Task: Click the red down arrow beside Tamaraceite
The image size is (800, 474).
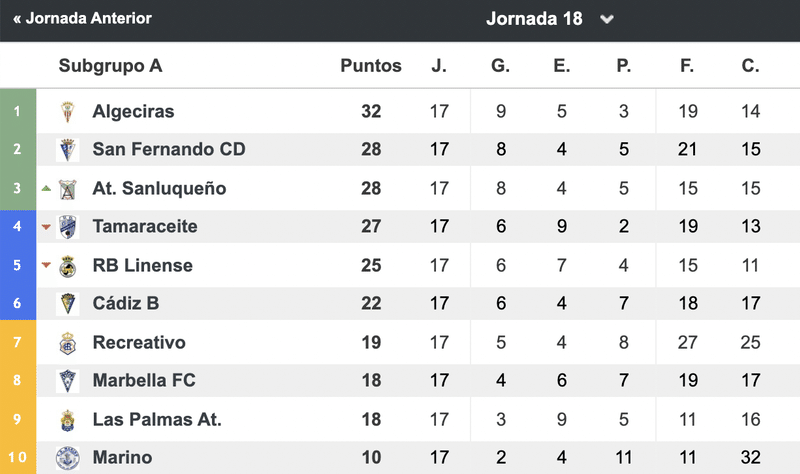Action: (x=46, y=227)
